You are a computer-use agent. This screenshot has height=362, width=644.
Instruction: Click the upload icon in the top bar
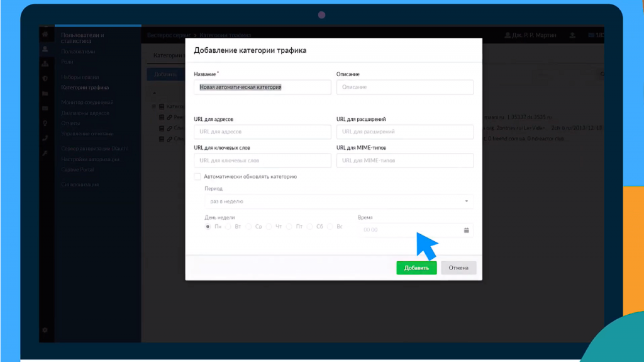572,35
